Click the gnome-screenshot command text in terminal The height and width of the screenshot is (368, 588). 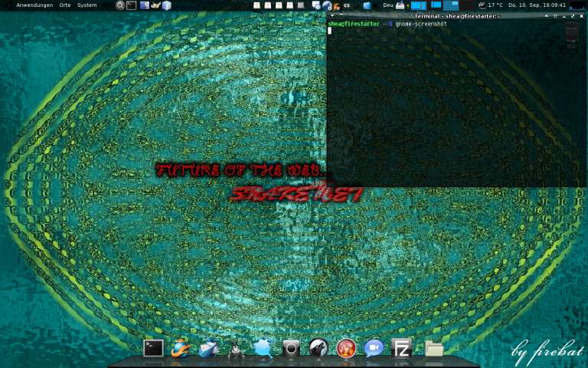[421, 24]
